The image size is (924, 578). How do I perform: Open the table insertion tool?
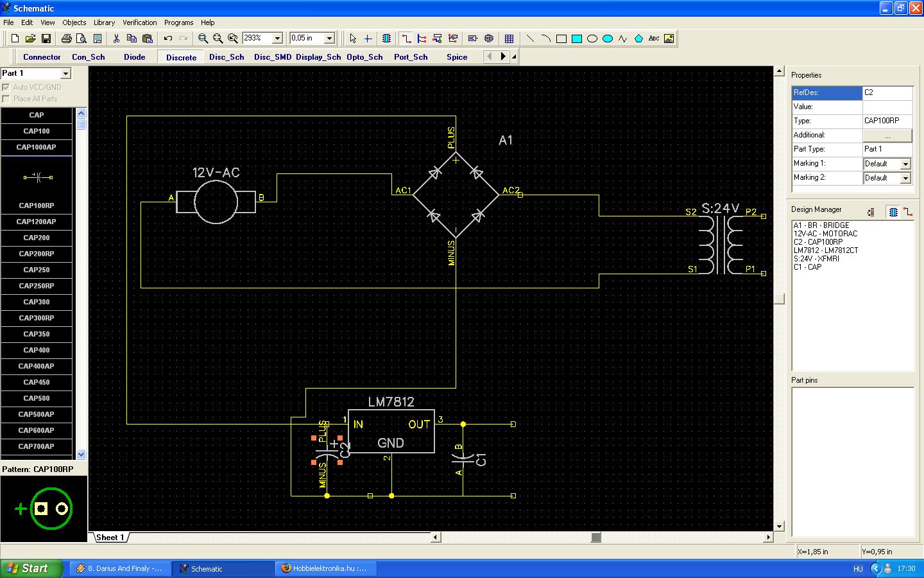pos(509,39)
